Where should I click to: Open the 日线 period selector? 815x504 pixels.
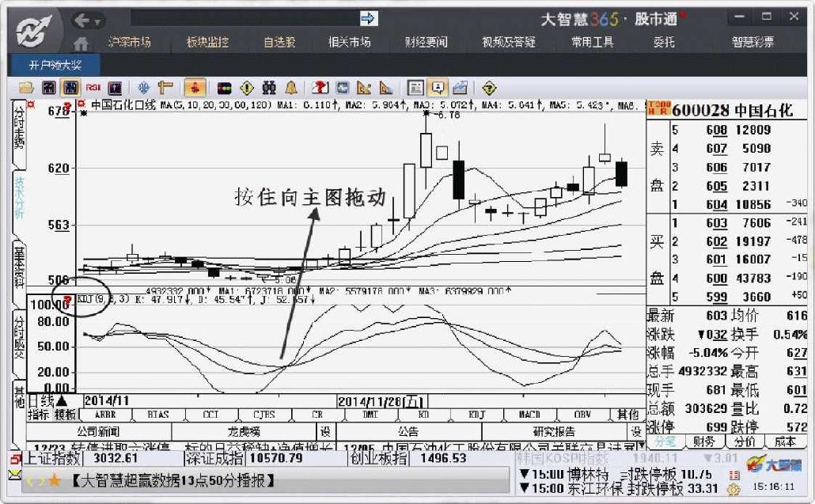pyautogui.click(x=47, y=401)
